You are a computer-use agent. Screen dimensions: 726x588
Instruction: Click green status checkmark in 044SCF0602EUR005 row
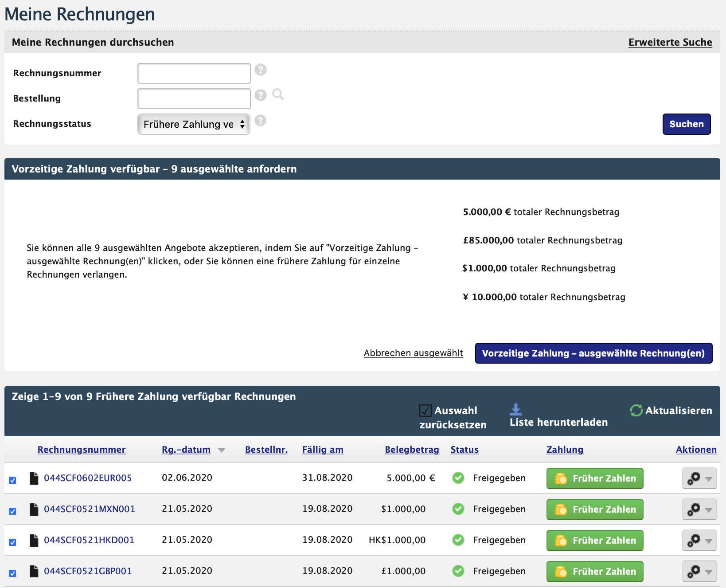click(x=458, y=478)
